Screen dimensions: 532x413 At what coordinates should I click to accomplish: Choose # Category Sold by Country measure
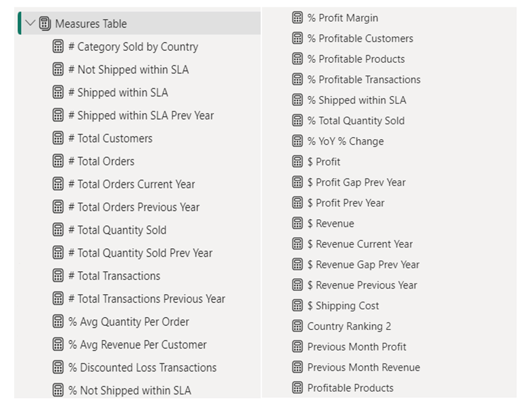point(133,46)
